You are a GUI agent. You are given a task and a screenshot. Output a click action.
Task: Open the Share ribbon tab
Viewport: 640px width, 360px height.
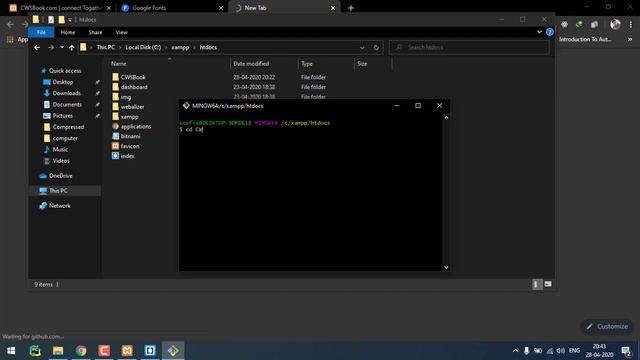coord(95,32)
